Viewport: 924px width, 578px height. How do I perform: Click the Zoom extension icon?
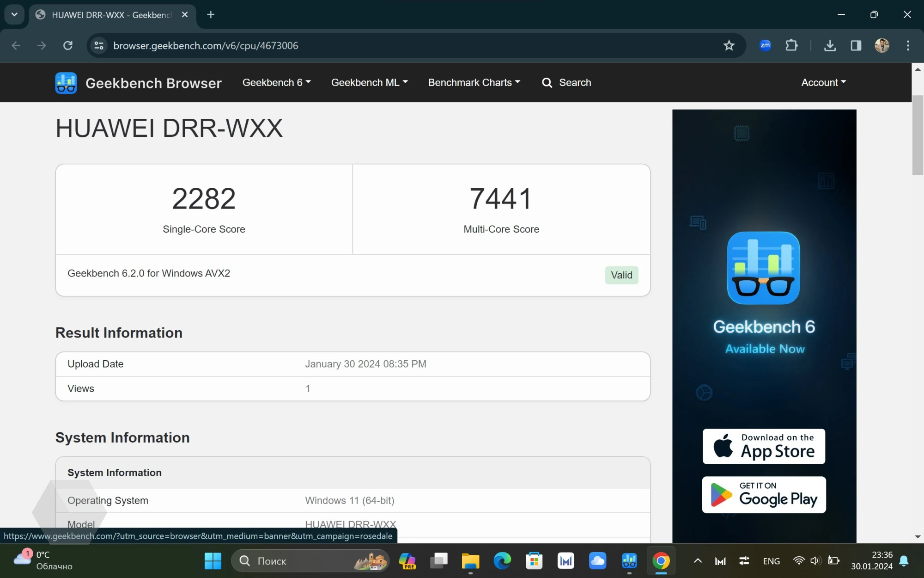pyautogui.click(x=765, y=45)
